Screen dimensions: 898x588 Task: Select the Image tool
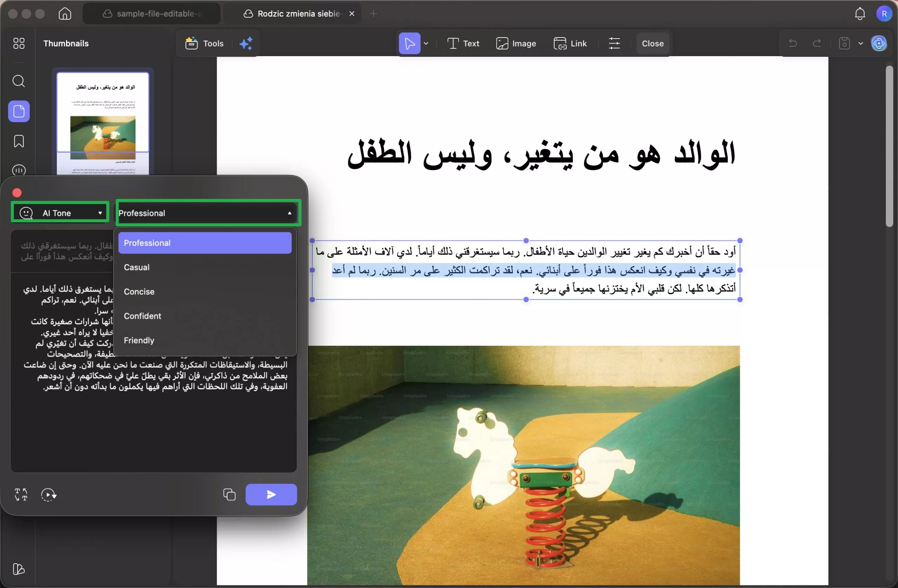click(x=516, y=43)
